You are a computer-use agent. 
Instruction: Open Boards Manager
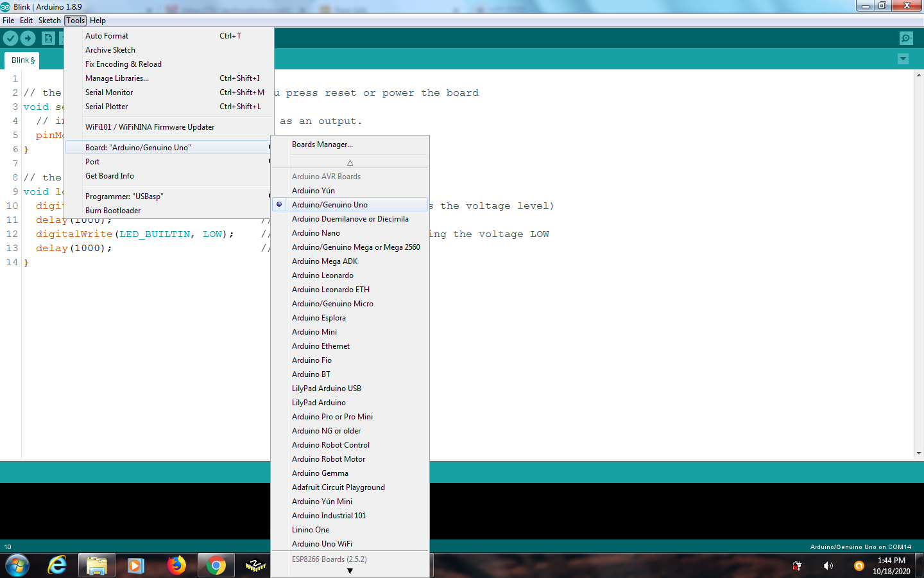350,144
